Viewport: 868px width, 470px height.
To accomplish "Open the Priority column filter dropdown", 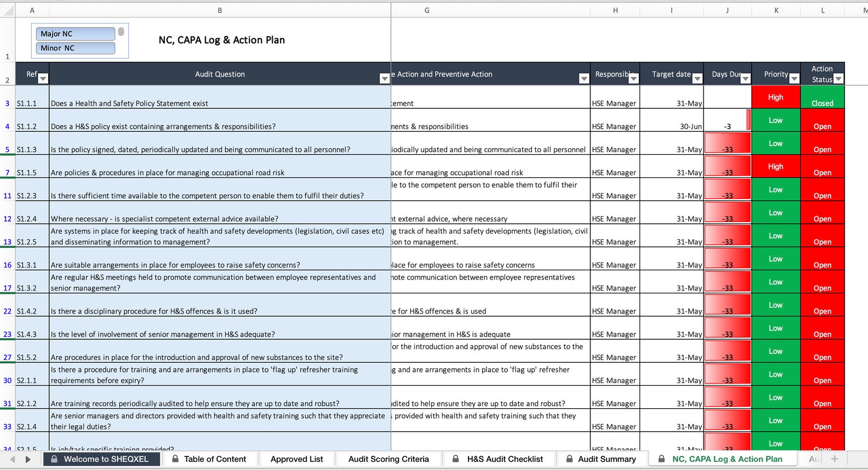I will pyautogui.click(x=794, y=79).
